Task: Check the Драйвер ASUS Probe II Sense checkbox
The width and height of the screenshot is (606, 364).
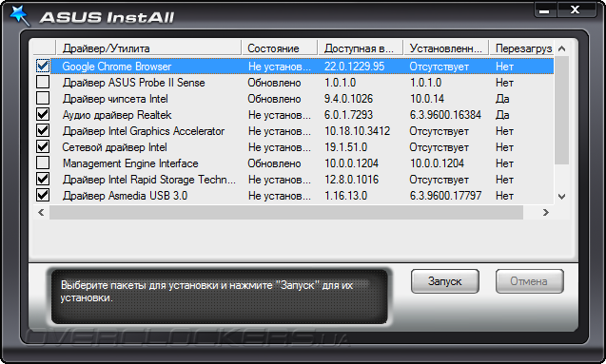Action: point(43,83)
